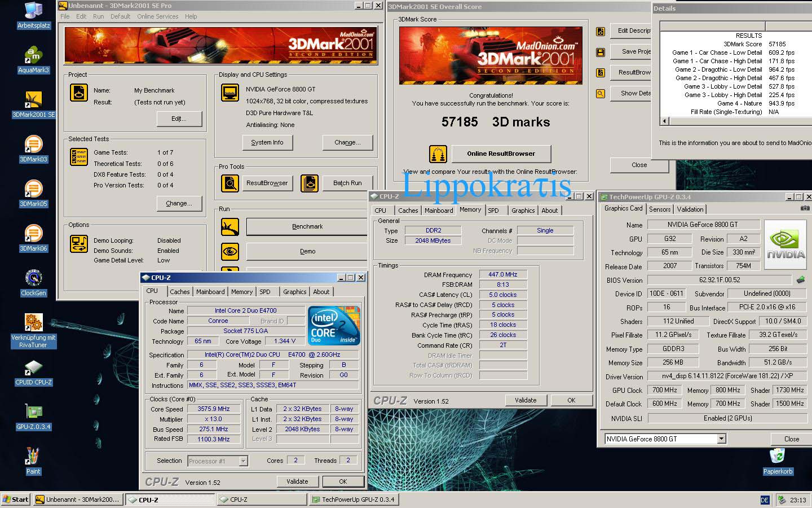This screenshot has width=812, height=508.
Task: Click OK in the CPU-Z memory window
Action: click(571, 400)
